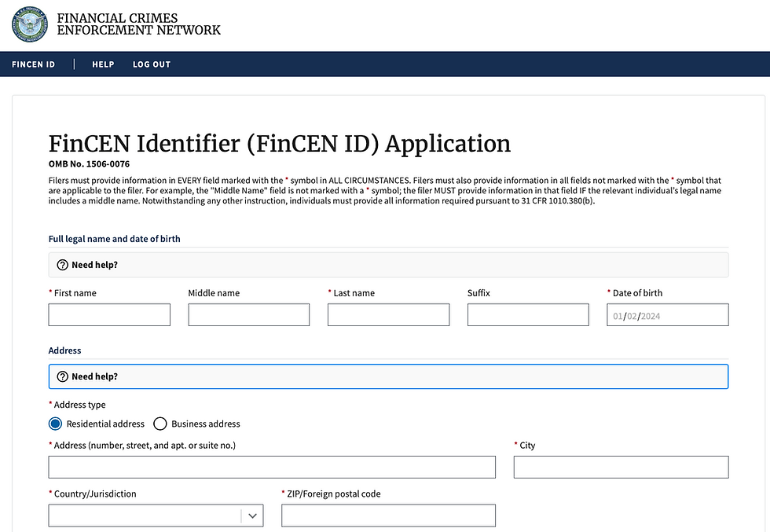Click the ZIP/Foreign postal code field
The width and height of the screenshot is (770, 532).
388,515
